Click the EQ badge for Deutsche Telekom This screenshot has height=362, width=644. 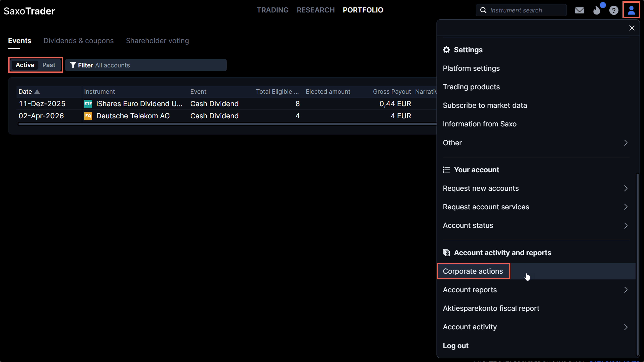point(88,116)
